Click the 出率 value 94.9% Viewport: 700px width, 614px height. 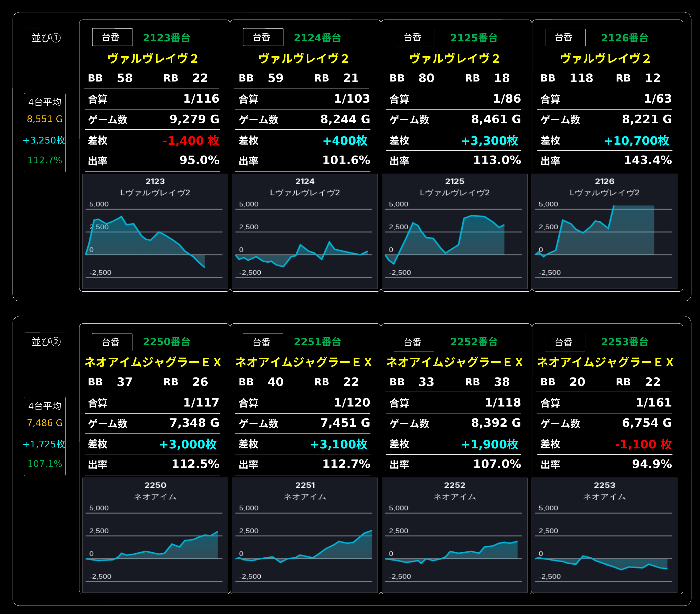tap(652, 464)
